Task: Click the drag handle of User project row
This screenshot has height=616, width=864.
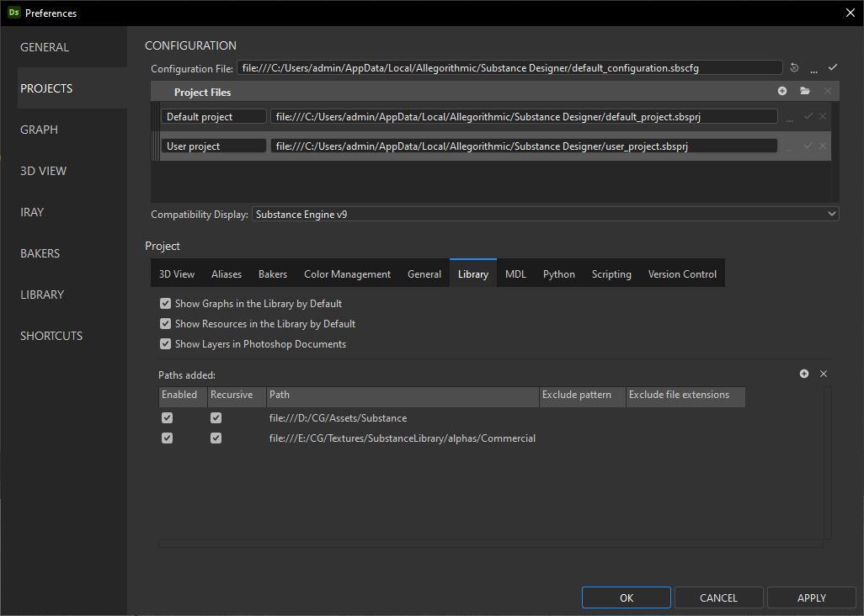Action: [x=156, y=146]
